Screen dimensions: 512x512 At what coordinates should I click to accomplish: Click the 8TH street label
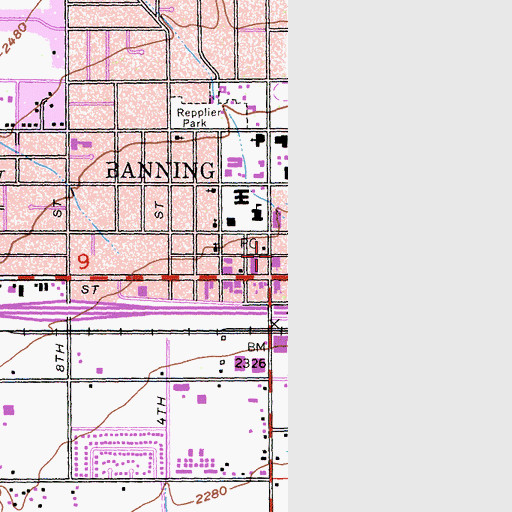pos(60,358)
